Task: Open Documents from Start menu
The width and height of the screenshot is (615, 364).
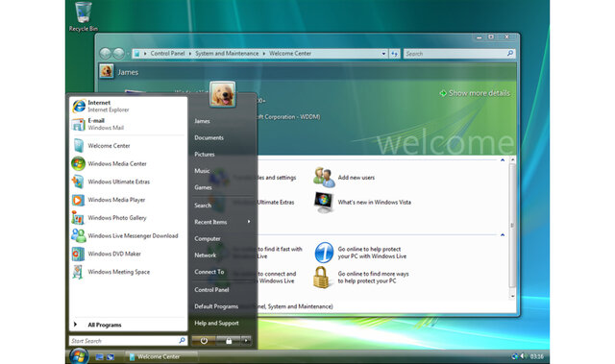Action: tap(209, 137)
